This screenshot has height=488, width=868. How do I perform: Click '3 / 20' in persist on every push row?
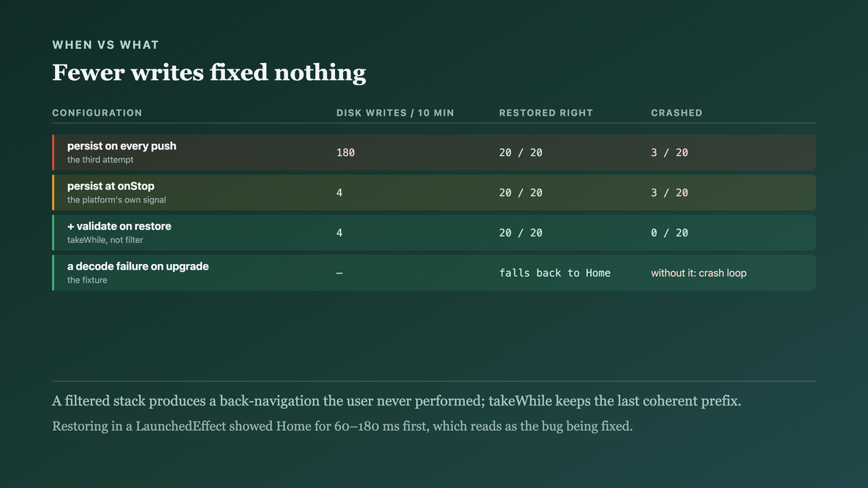670,153
